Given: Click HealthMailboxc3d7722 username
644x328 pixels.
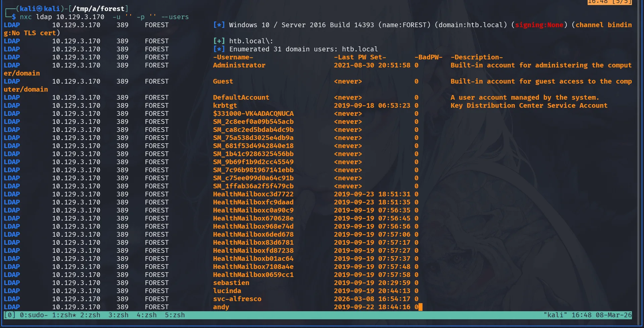Looking at the screenshot, I should coord(253,194).
